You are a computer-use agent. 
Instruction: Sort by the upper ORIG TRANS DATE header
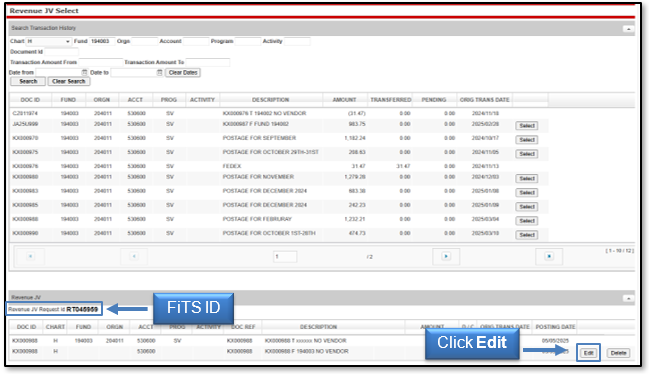click(x=485, y=100)
